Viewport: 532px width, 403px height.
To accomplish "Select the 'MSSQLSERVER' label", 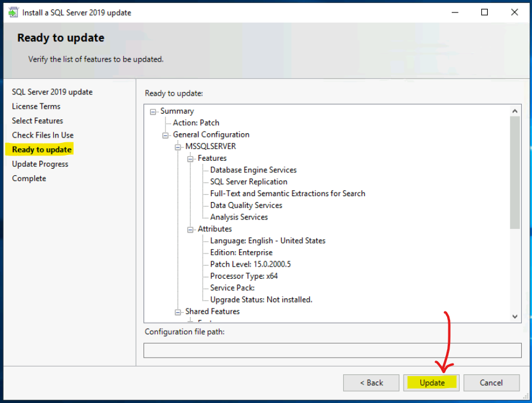I will coord(210,146).
